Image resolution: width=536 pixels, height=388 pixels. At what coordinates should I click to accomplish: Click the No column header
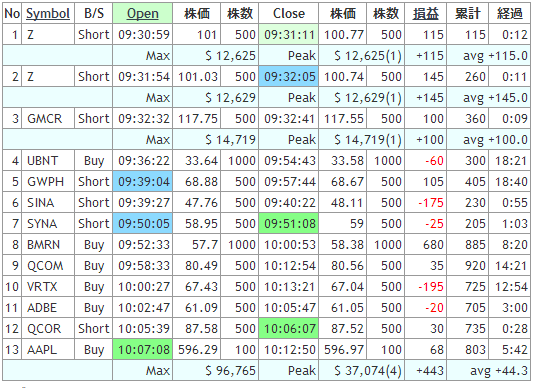tap(12, 14)
